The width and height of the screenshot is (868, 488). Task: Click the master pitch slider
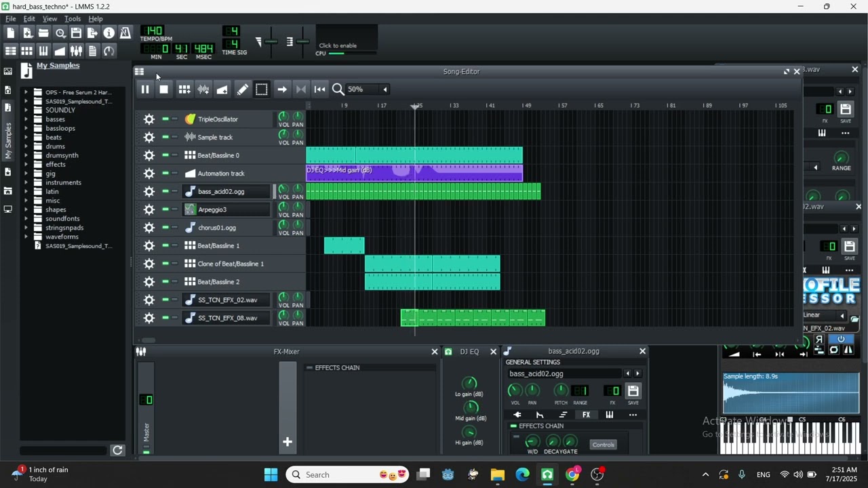click(x=302, y=42)
